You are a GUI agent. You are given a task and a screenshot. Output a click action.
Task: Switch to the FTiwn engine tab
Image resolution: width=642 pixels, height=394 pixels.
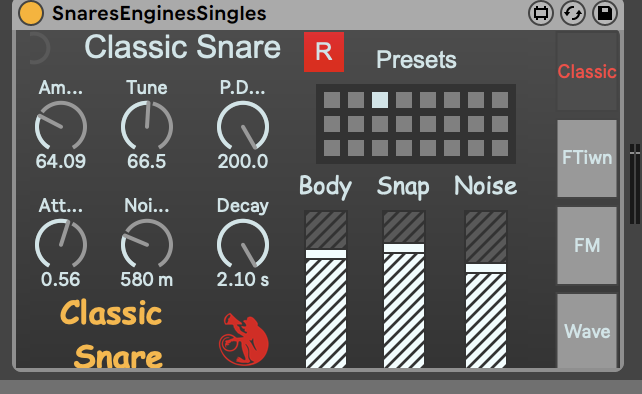coord(587,158)
